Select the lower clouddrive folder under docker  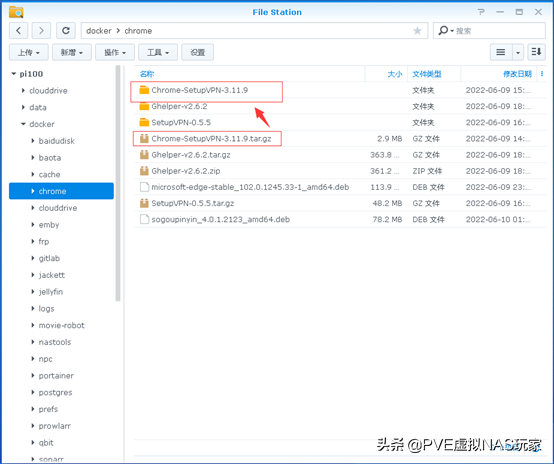click(58, 208)
